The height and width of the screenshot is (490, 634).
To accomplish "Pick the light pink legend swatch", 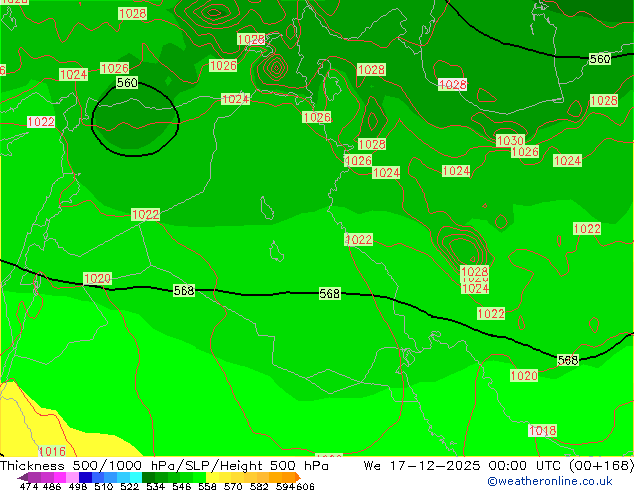I will [72, 477].
